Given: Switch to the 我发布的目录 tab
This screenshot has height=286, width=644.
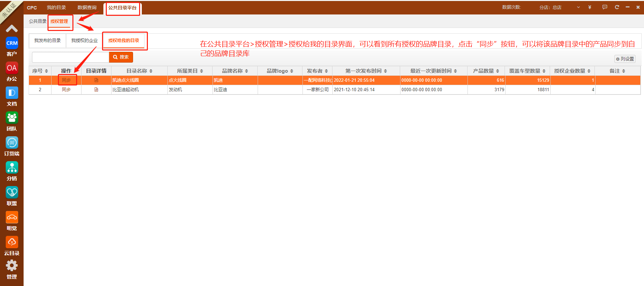Looking at the screenshot, I should pos(47,40).
